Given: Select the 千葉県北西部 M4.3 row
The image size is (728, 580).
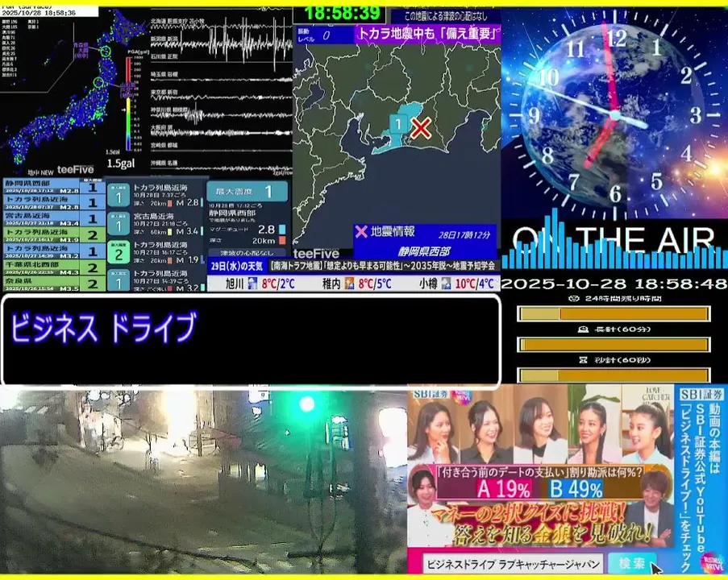Looking at the screenshot, I should (x=54, y=267).
